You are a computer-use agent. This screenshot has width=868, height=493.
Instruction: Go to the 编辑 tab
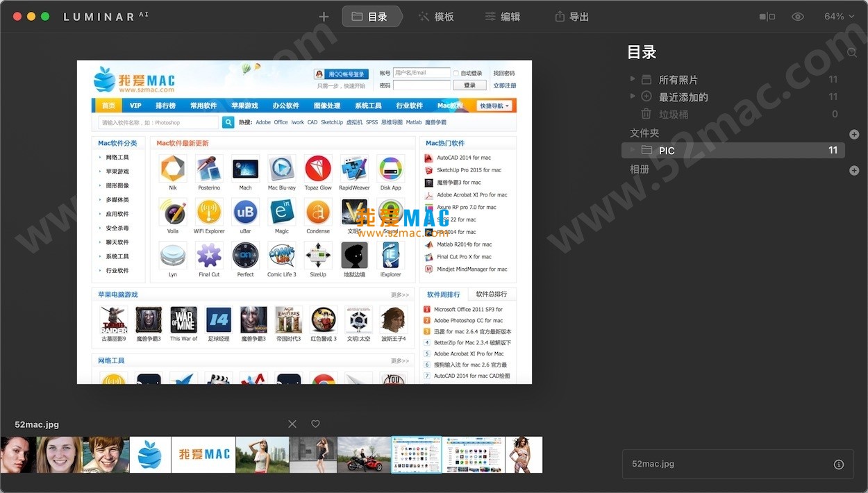502,17
